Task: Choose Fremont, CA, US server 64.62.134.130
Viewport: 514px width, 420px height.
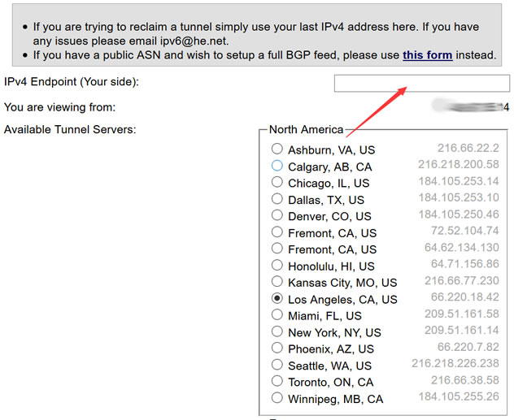Action: 277,248
